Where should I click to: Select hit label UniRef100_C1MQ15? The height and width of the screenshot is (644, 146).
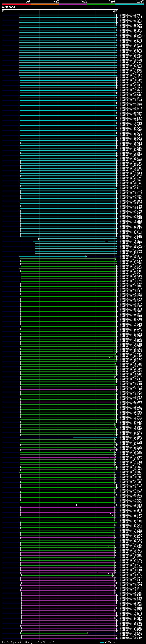point(131,103)
